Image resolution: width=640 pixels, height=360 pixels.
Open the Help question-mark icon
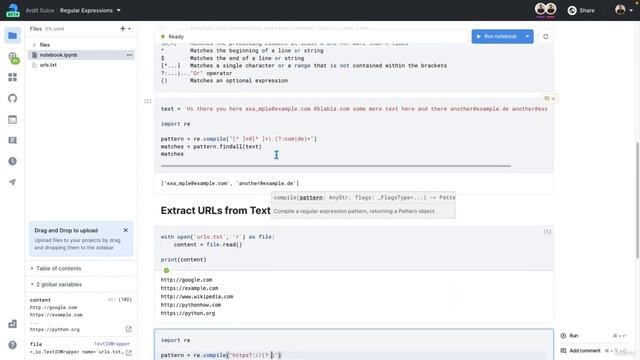coord(13,345)
